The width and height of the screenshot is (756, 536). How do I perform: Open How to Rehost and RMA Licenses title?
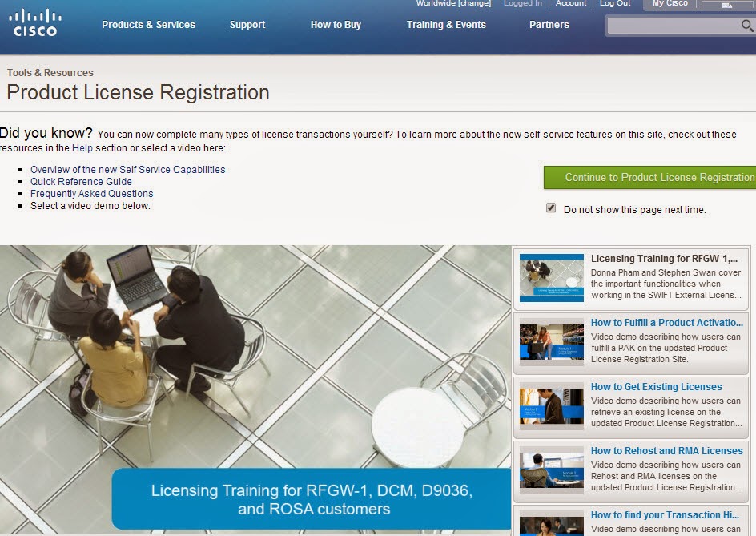667,451
